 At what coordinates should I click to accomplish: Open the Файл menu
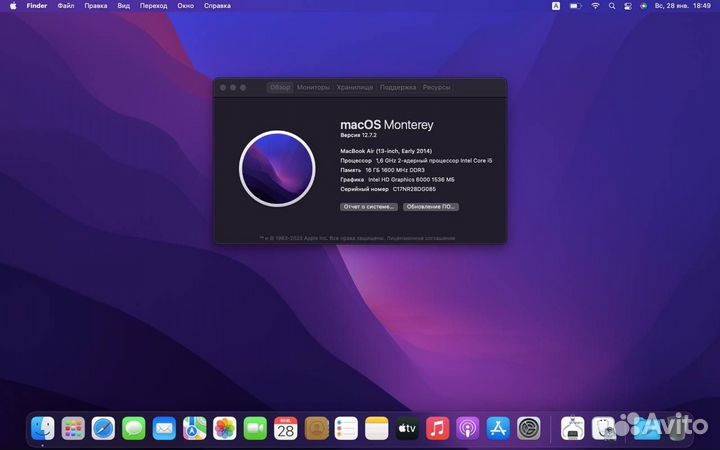(x=66, y=6)
